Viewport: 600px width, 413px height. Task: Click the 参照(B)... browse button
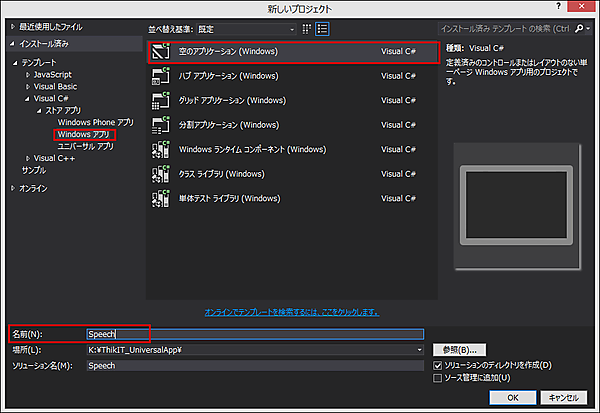click(460, 350)
